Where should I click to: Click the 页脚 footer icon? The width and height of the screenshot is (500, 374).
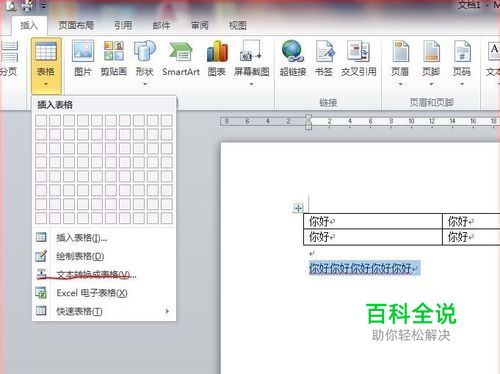point(431,51)
